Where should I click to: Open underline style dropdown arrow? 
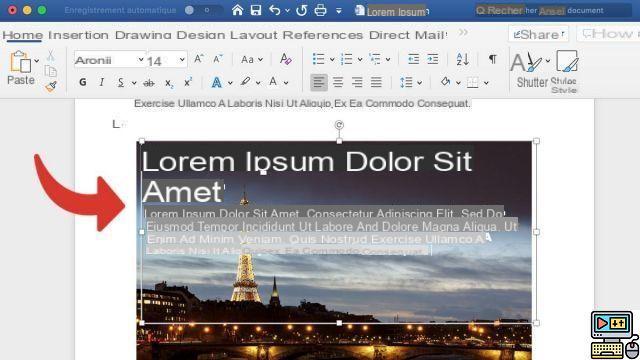click(x=134, y=83)
